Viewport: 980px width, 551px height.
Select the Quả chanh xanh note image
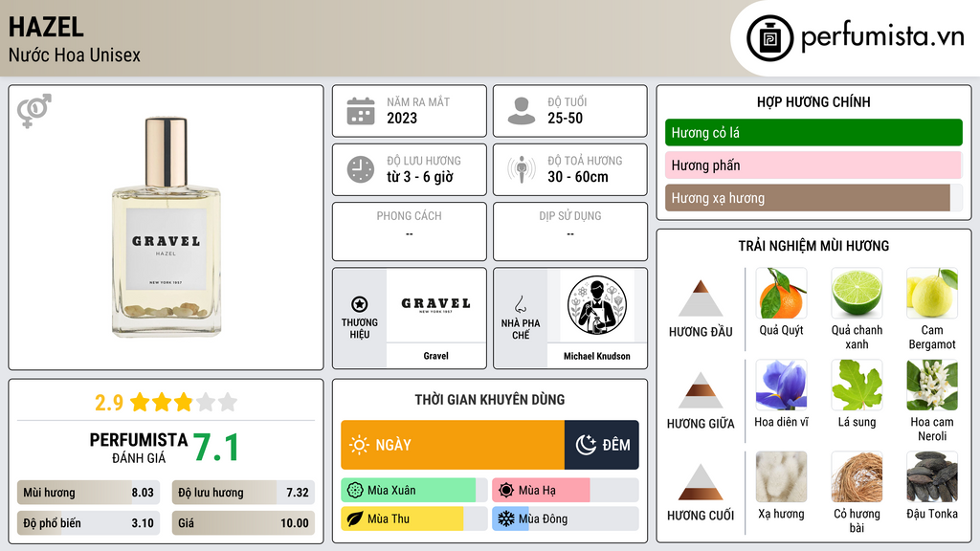pyautogui.click(x=857, y=294)
